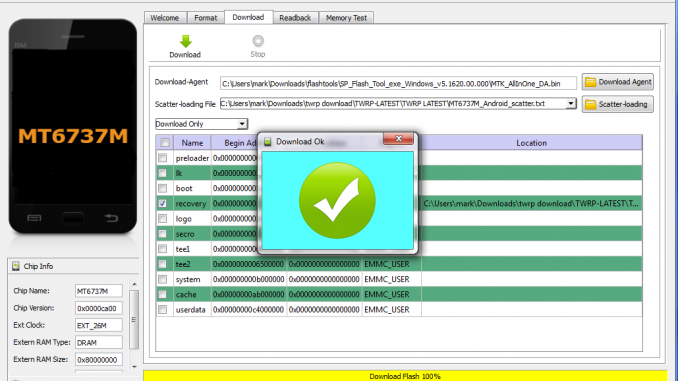Check the tee1 partition checkbox
The width and height of the screenshot is (678, 381).
click(163, 249)
